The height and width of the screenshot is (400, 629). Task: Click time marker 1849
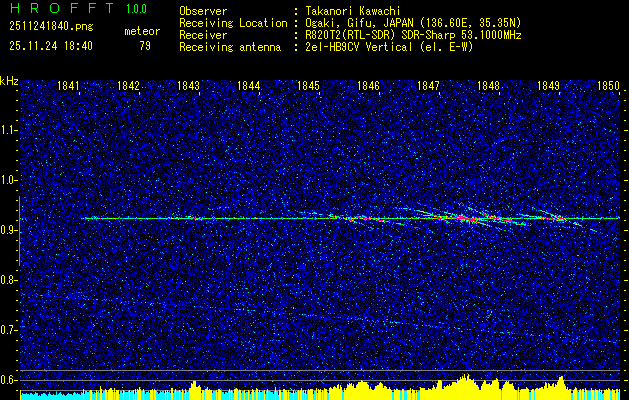click(548, 85)
